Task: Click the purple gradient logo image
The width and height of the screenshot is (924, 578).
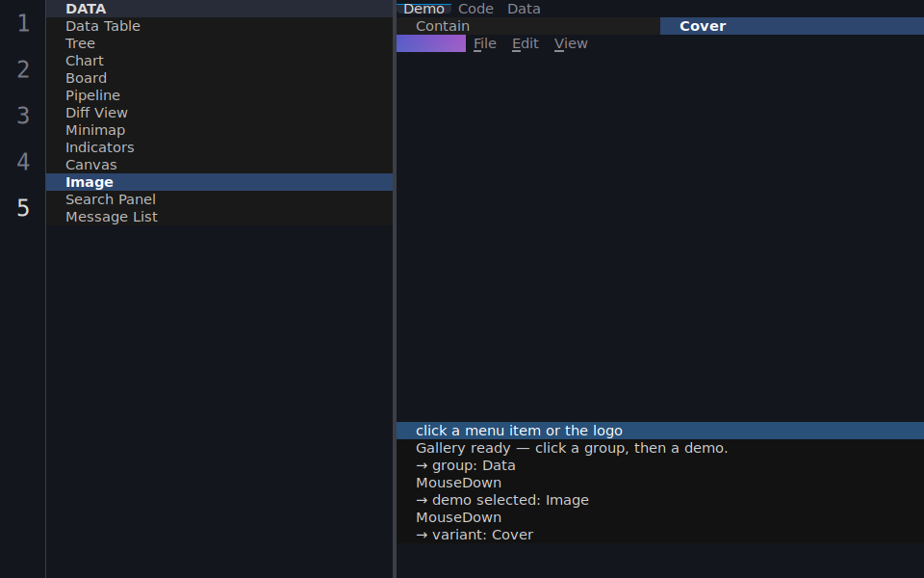Action: click(431, 43)
